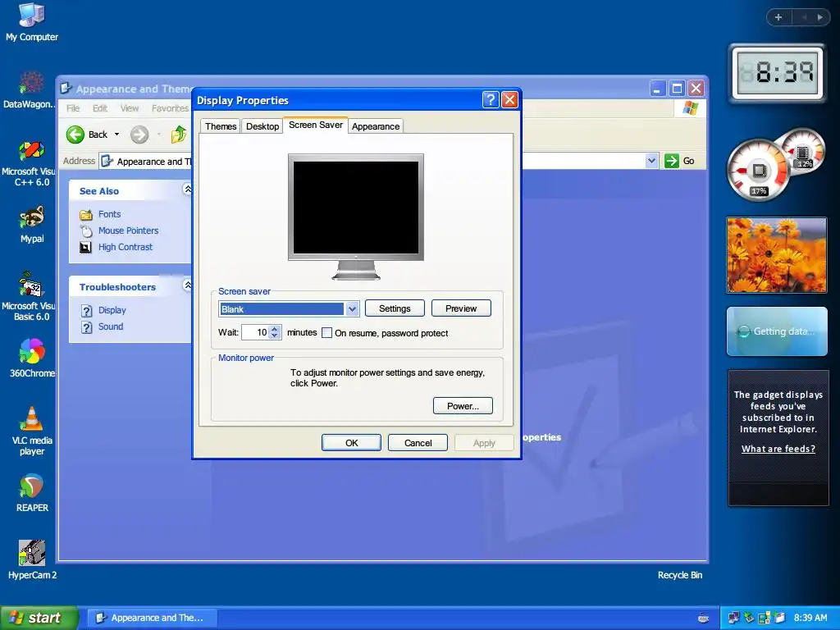Screen dimensions: 840x630
Task: Open the File menu in Explorer window
Action: click(x=73, y=108)
